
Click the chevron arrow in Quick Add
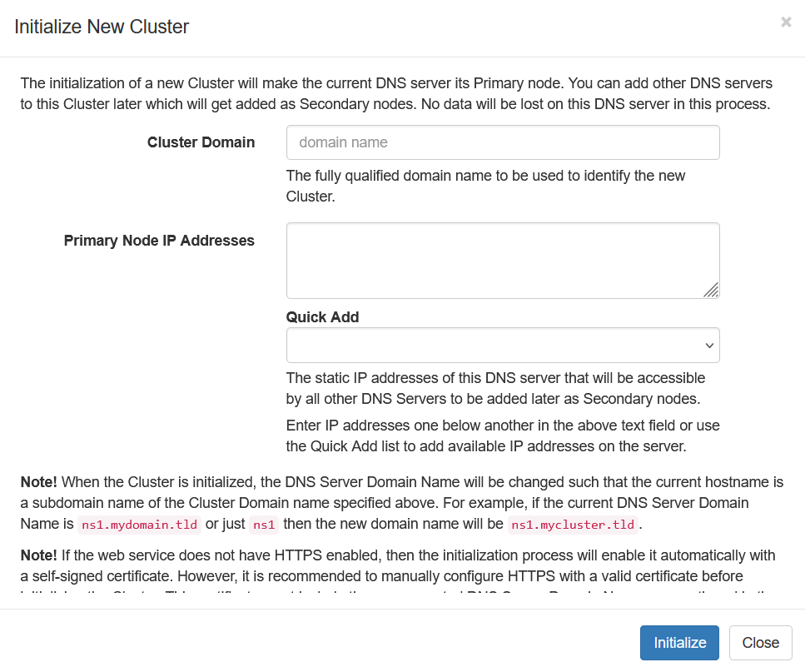[x=709, y=346]
